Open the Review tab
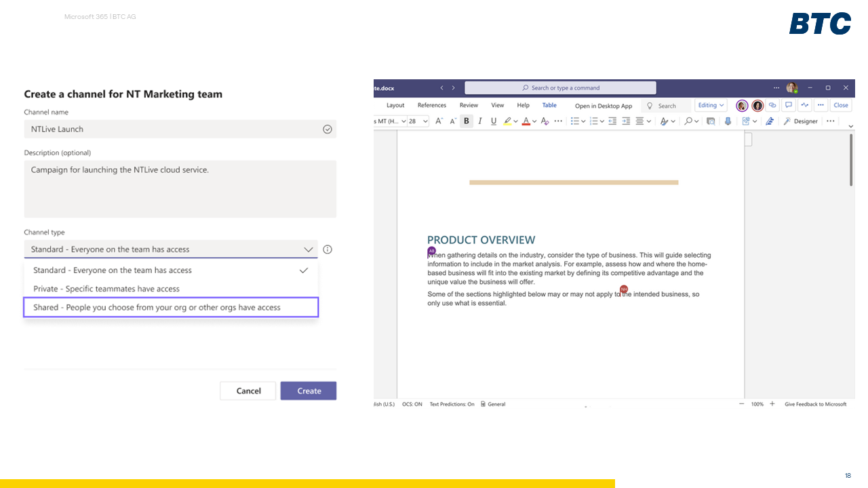Viewport: 868px width, 488px height. (469, 106)
